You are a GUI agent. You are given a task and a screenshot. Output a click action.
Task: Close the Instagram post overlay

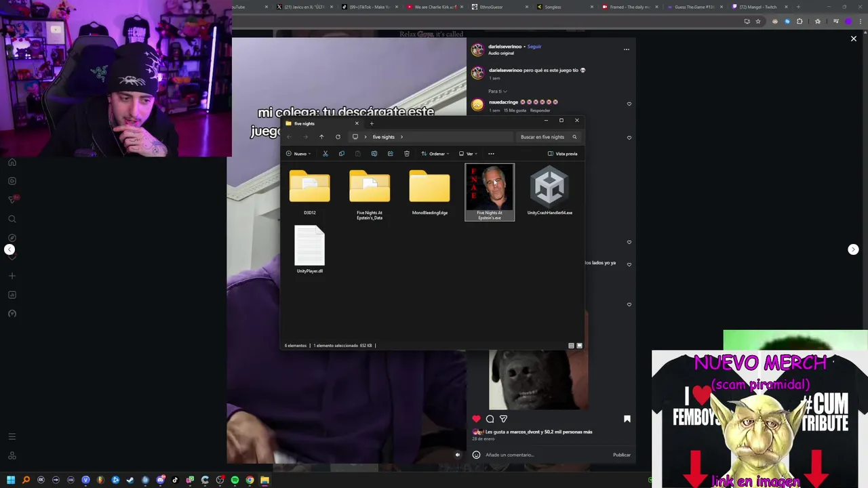point(854,39)
